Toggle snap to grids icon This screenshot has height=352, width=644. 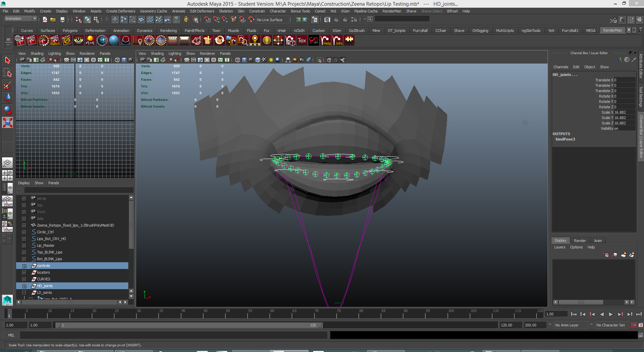[207, 20]
